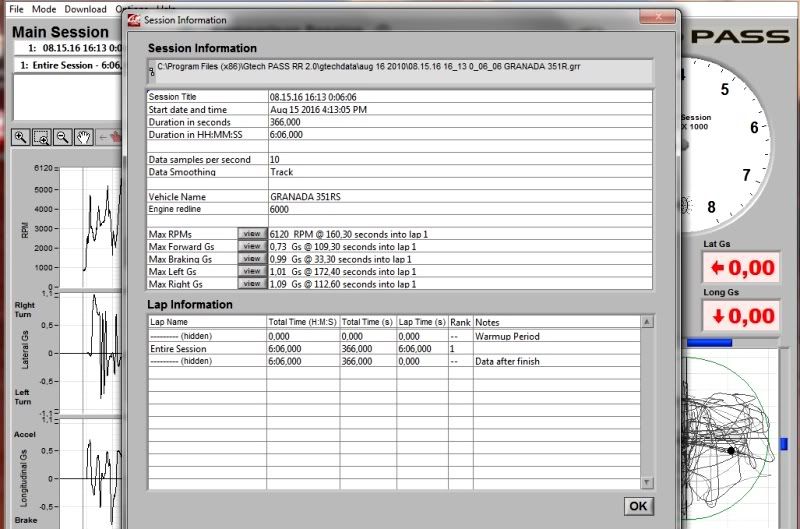Open the Mode menu
Image resolution: width=800 pixels, height=529 pixels.
(x=44, y=9)
